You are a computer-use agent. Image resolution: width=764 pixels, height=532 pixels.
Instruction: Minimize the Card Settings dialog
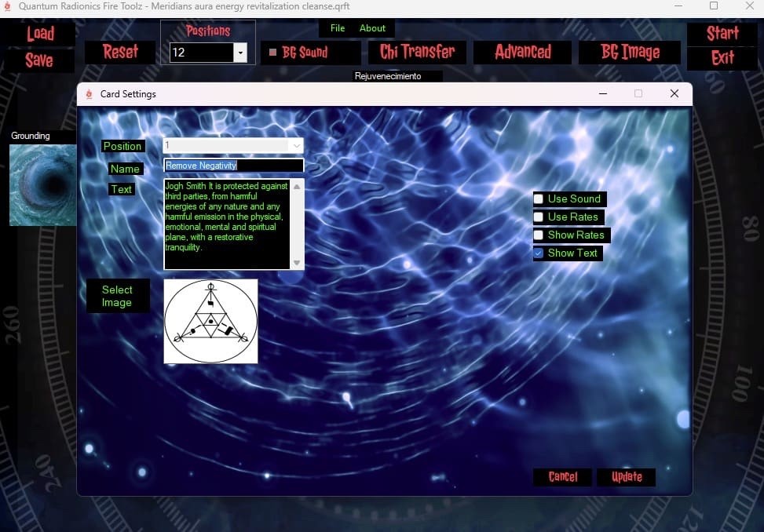tap(603, 93)
